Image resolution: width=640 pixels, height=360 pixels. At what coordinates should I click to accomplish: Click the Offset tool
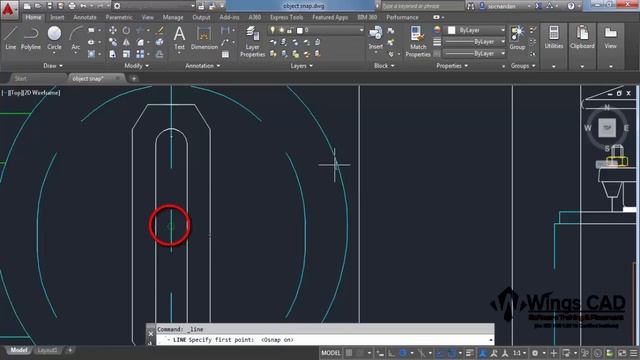[160, 54]
